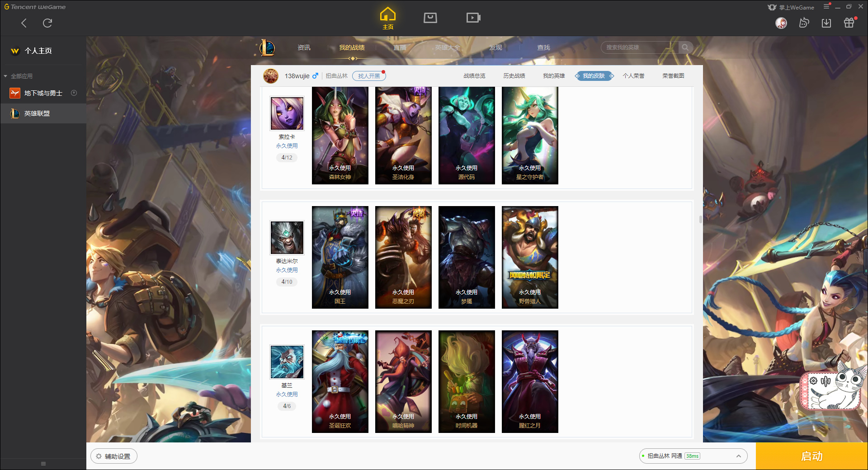Open 辅助设置 settings button
This screenshot has height=470, width=868.
pos(114,456)
